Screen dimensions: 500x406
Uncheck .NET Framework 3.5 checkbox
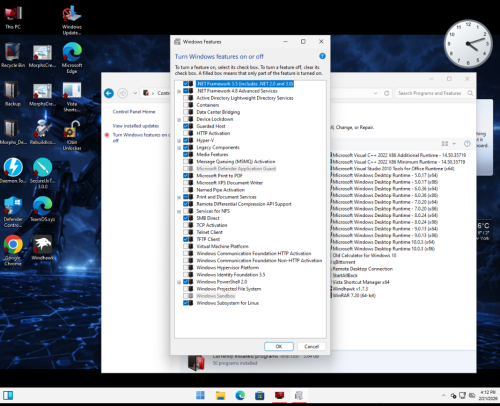tap(186, 84)
